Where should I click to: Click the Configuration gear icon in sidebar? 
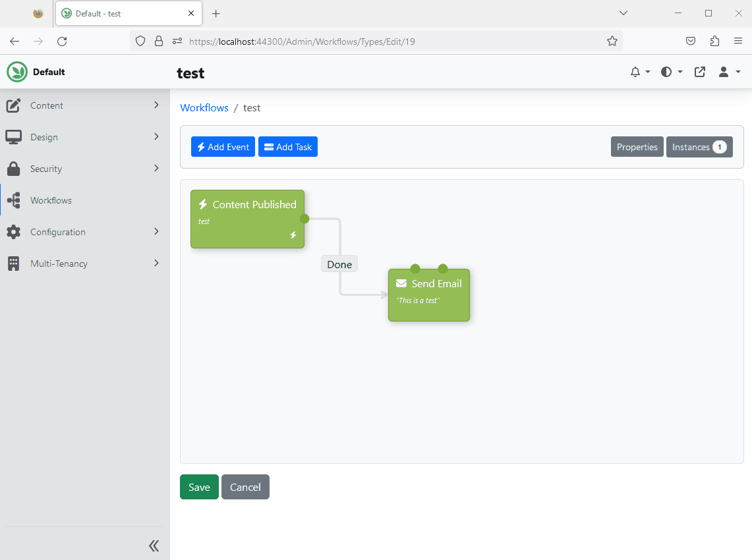(x=13, y=232)
